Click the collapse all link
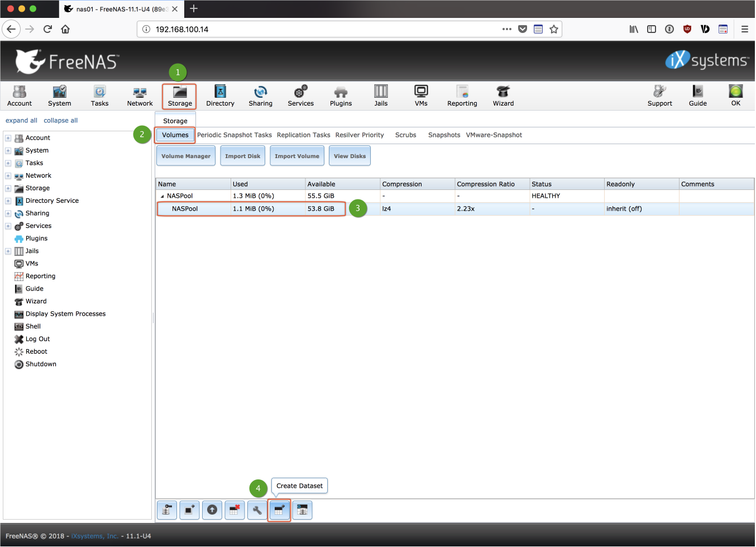The image size is (756, 547). 60,121
